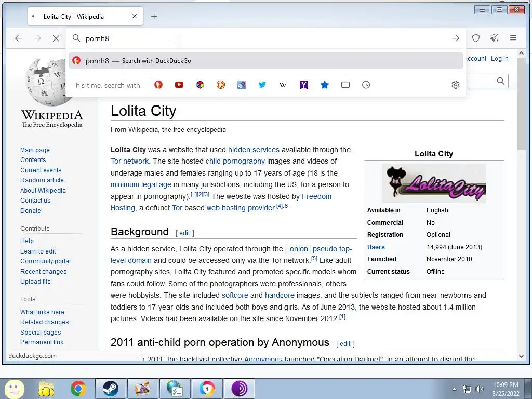Close the Lolita City - Wikipedia tab
Screen dimensions: 532x399
click(x=135, y=16)
